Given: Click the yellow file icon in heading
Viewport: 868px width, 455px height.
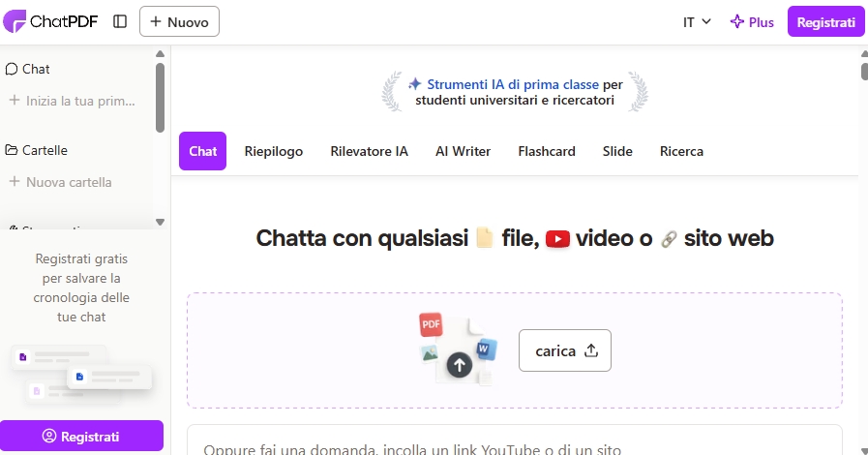Looking at the screenshot, I should (x=485, y=238).
